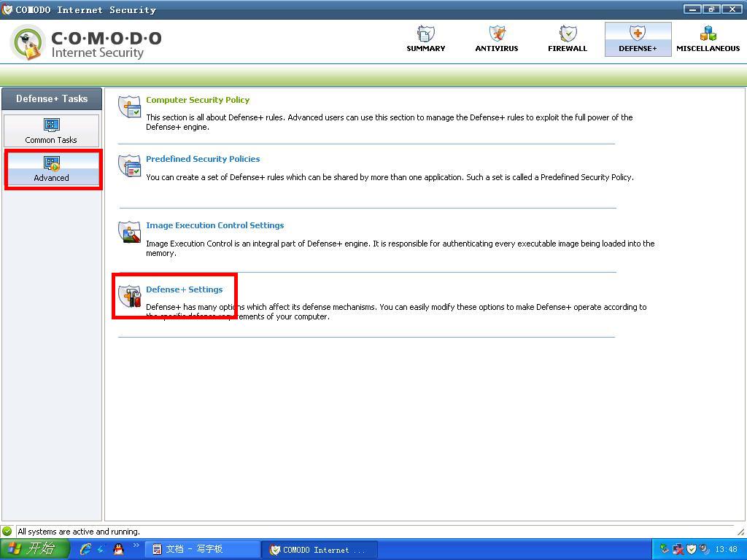Image resolution: width=747 pixels, height=560 pixels.
Task: Switch to the WordPad taskbar window
Action: pyautogui.click(x=204, y=549)
